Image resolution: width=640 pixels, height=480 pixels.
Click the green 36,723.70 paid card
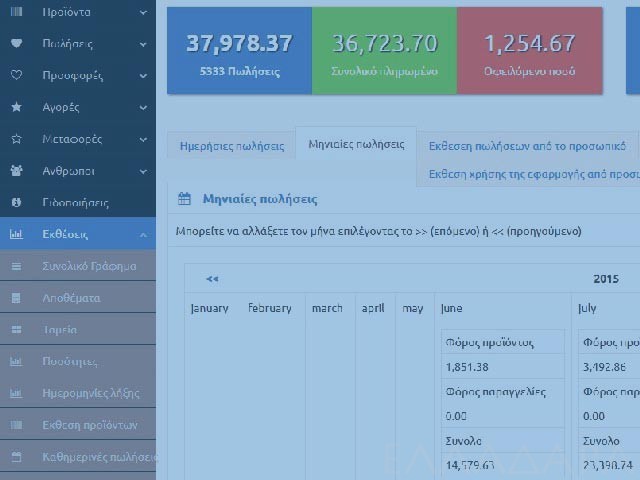pyautogui.click(x=384, y=51)
